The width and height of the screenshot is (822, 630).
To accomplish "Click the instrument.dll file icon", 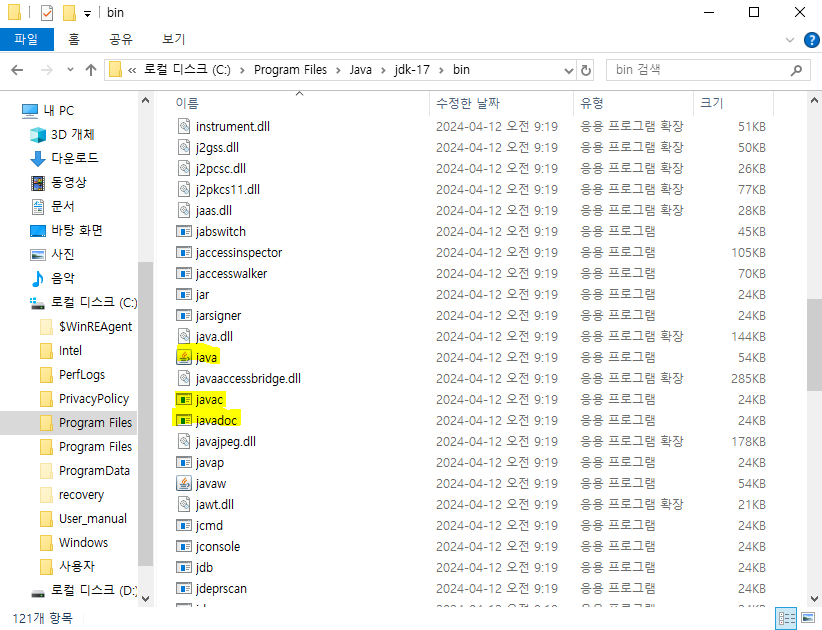I will coord(183,126).
